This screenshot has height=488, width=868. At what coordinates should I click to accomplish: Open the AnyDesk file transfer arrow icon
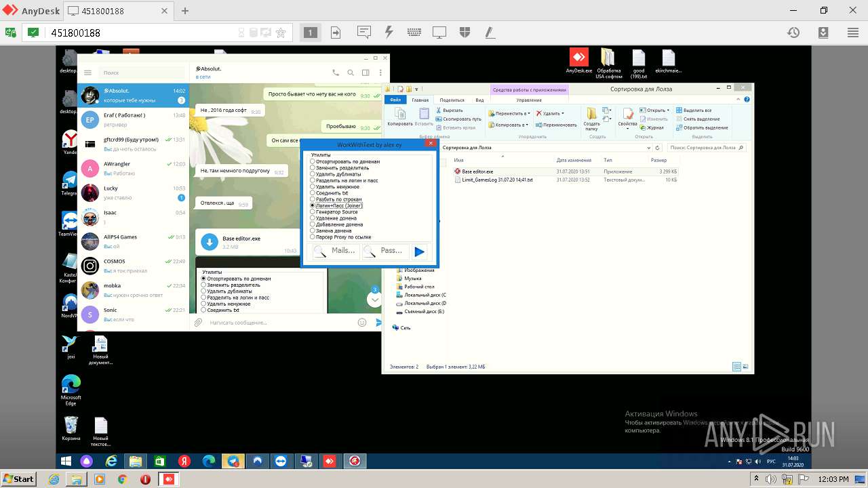(336, 32)
